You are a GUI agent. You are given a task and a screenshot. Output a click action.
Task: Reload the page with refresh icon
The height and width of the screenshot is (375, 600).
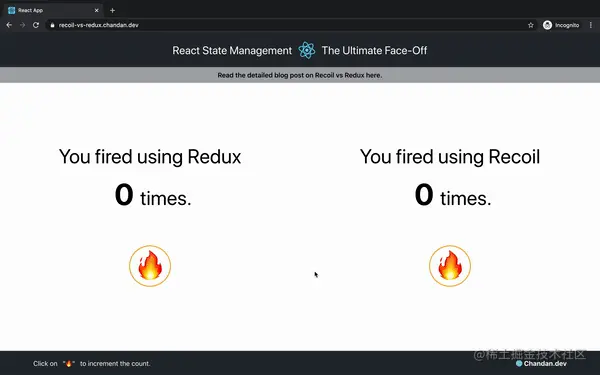coord(36,25)
